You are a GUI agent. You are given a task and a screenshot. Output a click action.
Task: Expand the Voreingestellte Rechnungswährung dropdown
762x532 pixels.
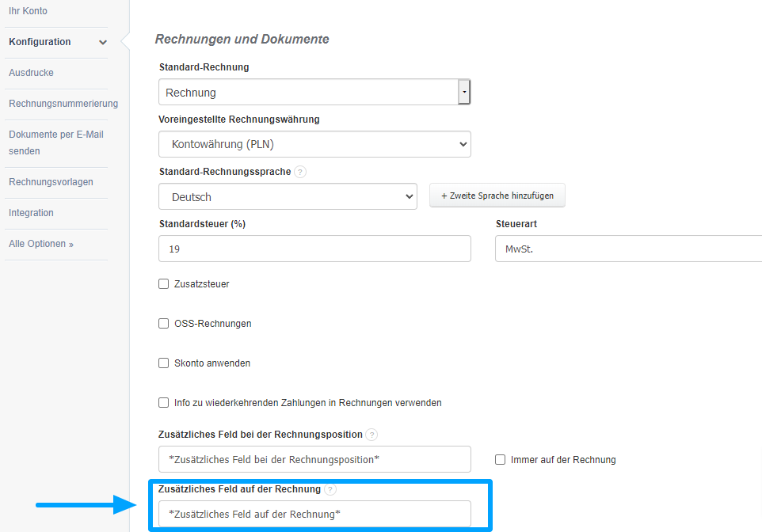tap(314, 144)
